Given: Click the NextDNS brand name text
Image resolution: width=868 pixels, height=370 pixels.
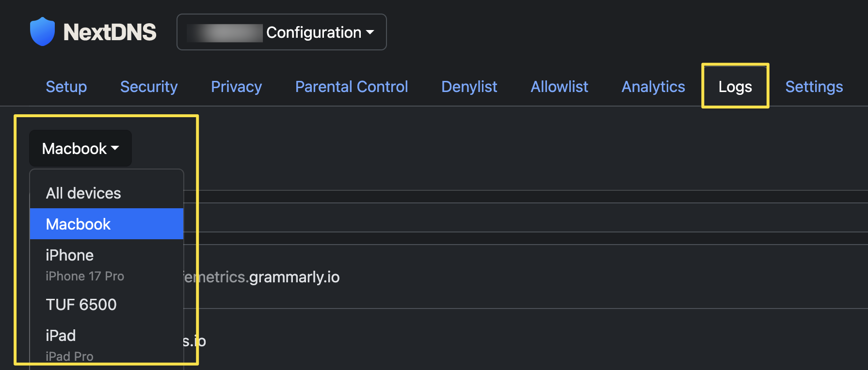Looking at the screenshot, I should [x=110, y=32].
